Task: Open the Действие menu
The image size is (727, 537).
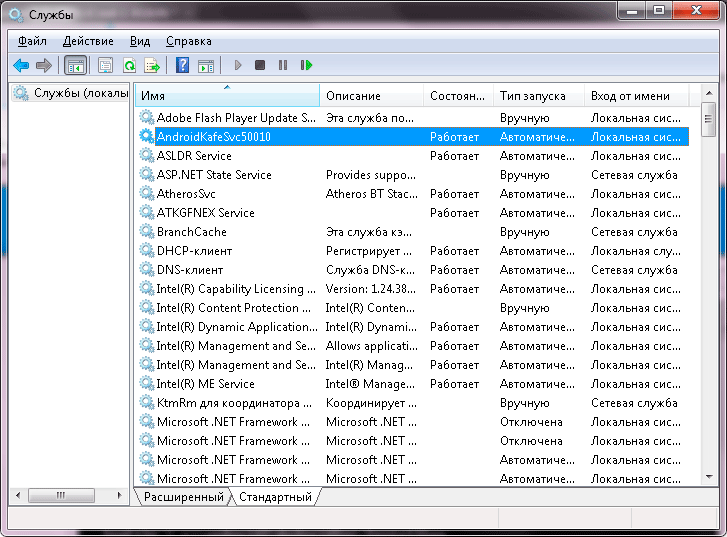Action: [x=88, y=41]
